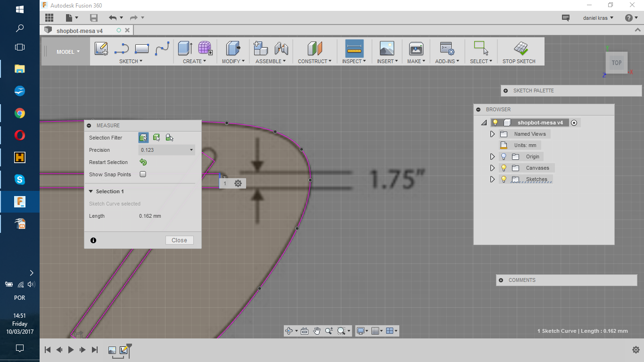Viewport: 644px width, 362px height.
Task: Expand the Sketches tree node
Action: 493,179
